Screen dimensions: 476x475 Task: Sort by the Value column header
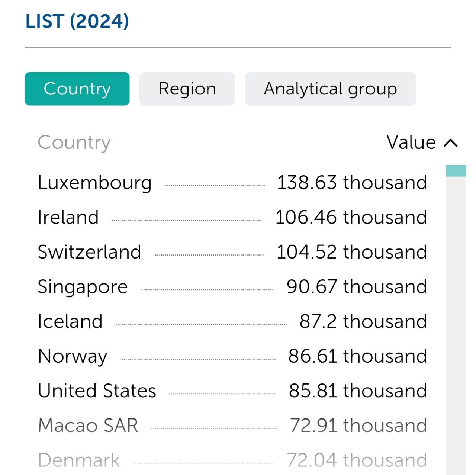tap(411, 142)
